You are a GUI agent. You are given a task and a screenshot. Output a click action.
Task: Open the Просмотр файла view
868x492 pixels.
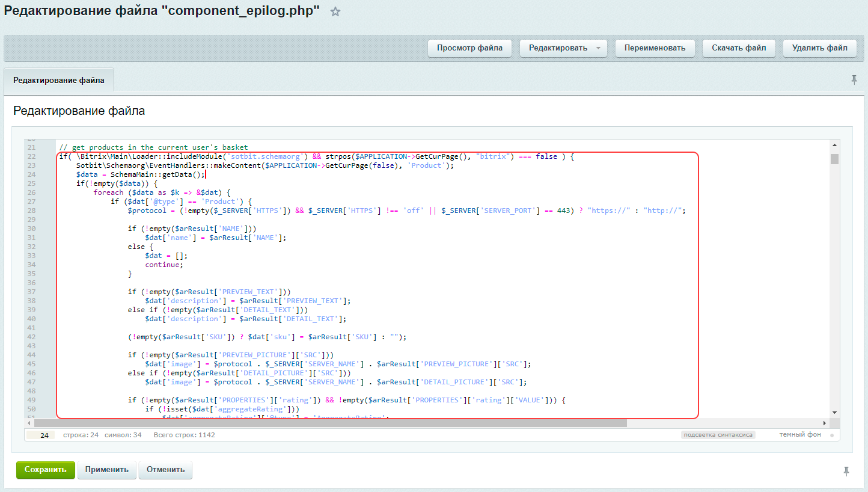pos(469,48)
